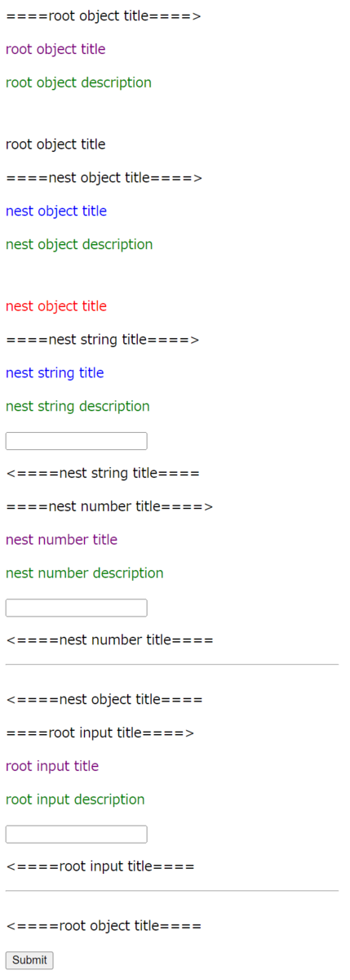Screen dimensions: 350x980
Task: Click the black root object title label
Action: tap(55, 145)
